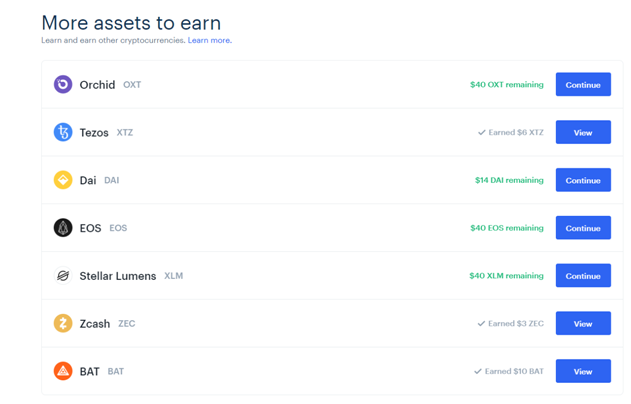
Task: Continue the Orchid OXT lesson
Action: tap(583, 85)
